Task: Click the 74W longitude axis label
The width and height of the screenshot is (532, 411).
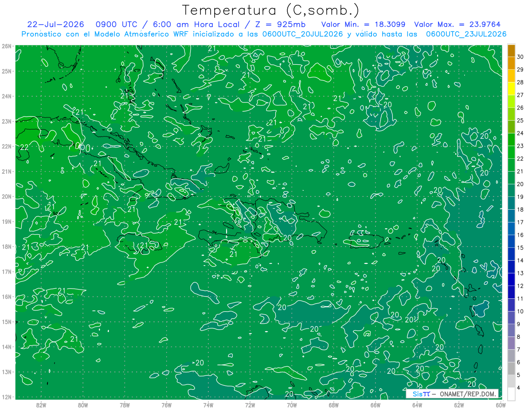Action: pyautogui.click(x=208, y=405)
